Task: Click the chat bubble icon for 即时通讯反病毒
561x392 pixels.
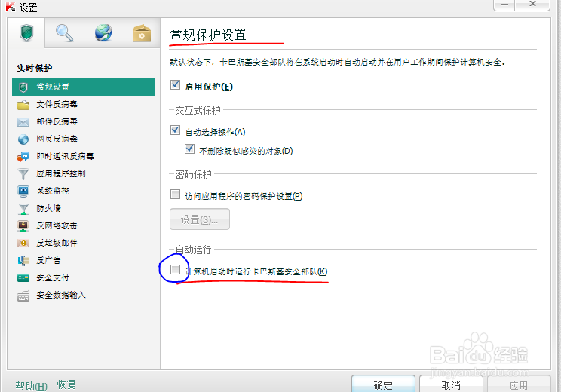Action: (23, 157)
